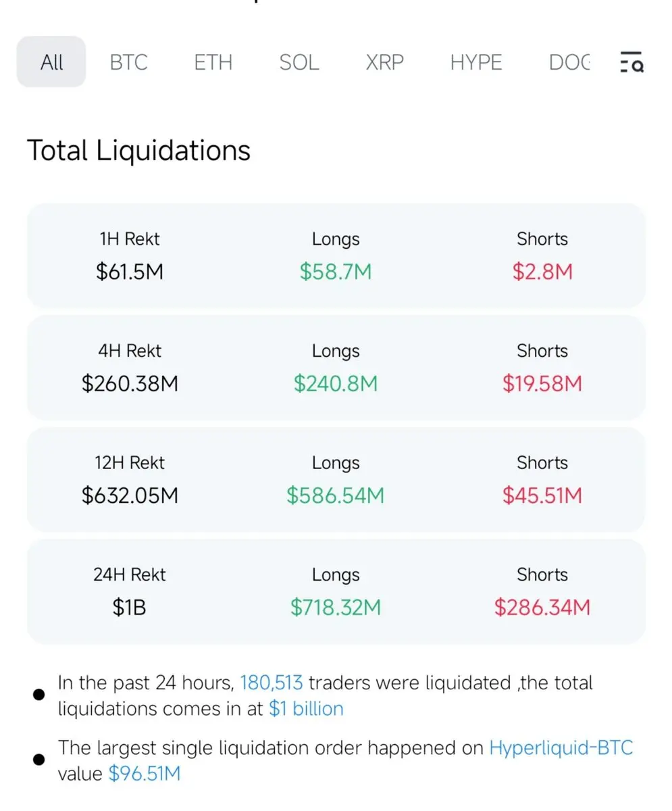Screen dimensions: 672x811
Task: Click the 24H shorts $286.34M value
Action: click(x=542, y=608)
